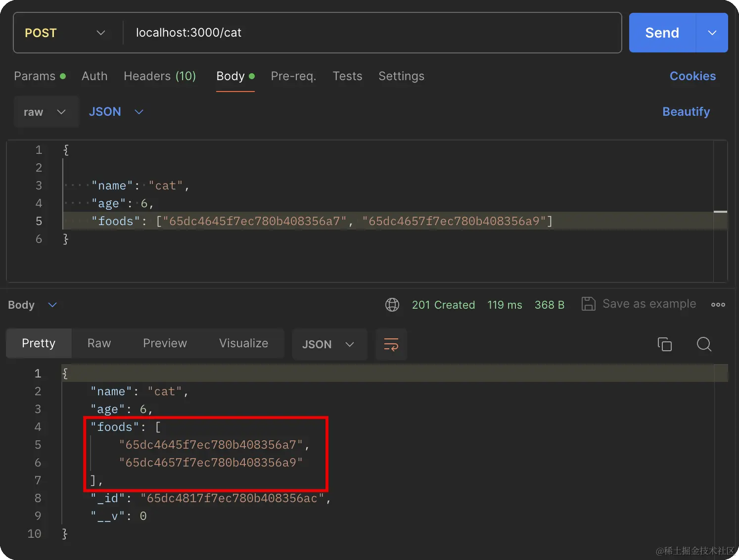Click the save icon beside Save as example
The width and height of the screenshot is (739, 560).
tap(588, 304)
